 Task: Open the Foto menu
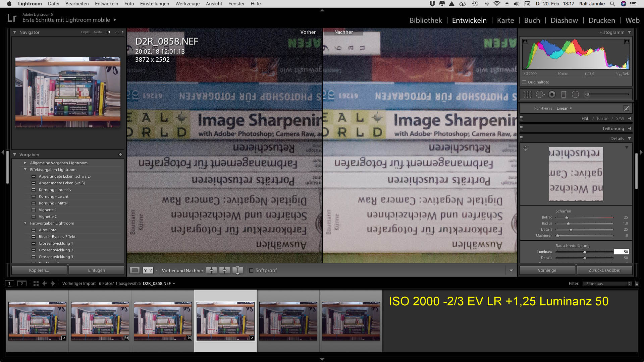coord(129,4)
